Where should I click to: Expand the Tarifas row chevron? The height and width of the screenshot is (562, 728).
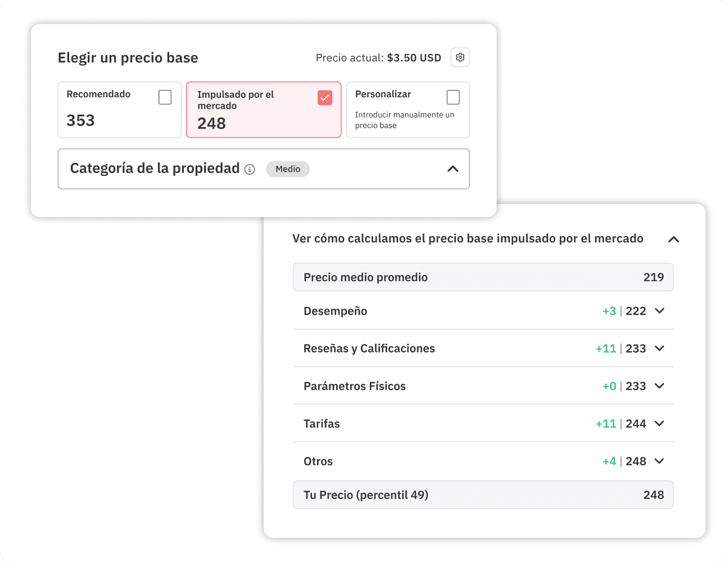coord(659,424)
